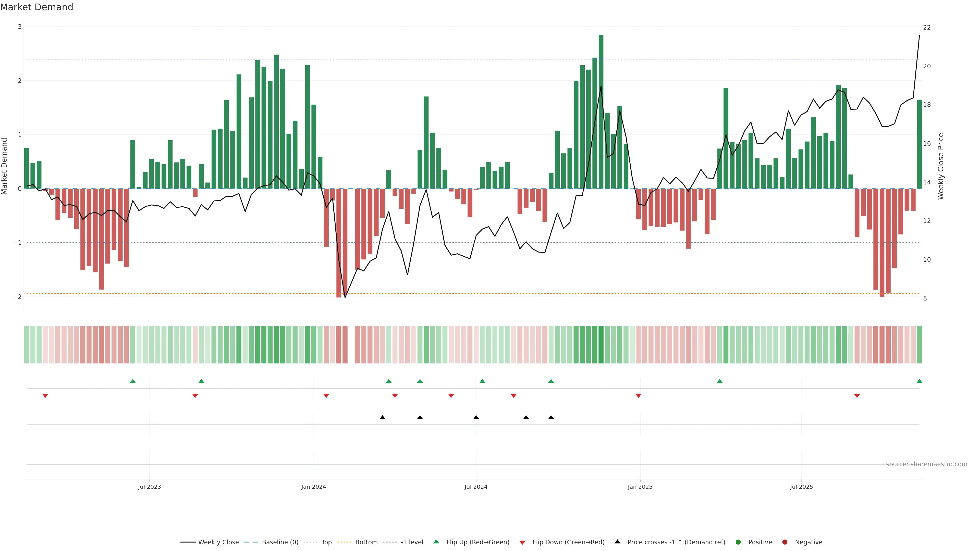Viewport: 980px width, 551px height.
Task: Click the darkest green heatmap strip cell
Action: tap(601, 345)
